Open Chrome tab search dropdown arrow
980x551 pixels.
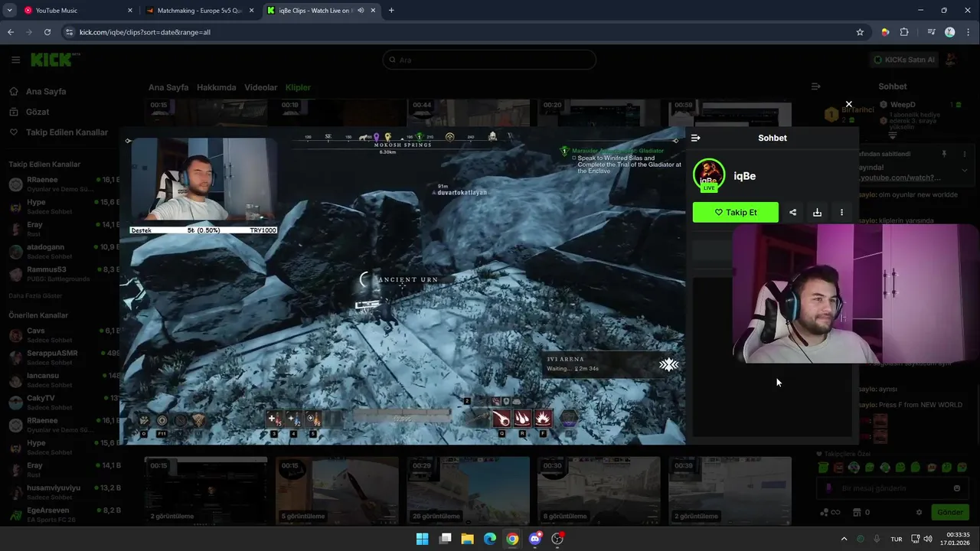(x=9, y=11)
